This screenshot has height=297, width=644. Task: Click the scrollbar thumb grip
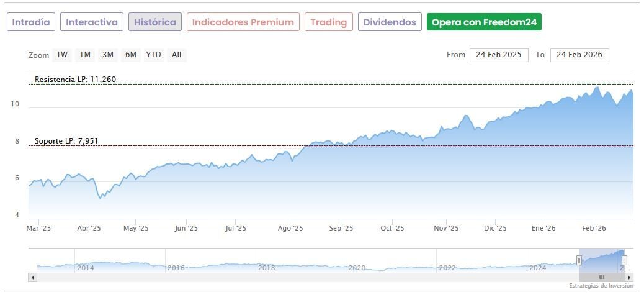pyautogui.click(x=601, y=277)
